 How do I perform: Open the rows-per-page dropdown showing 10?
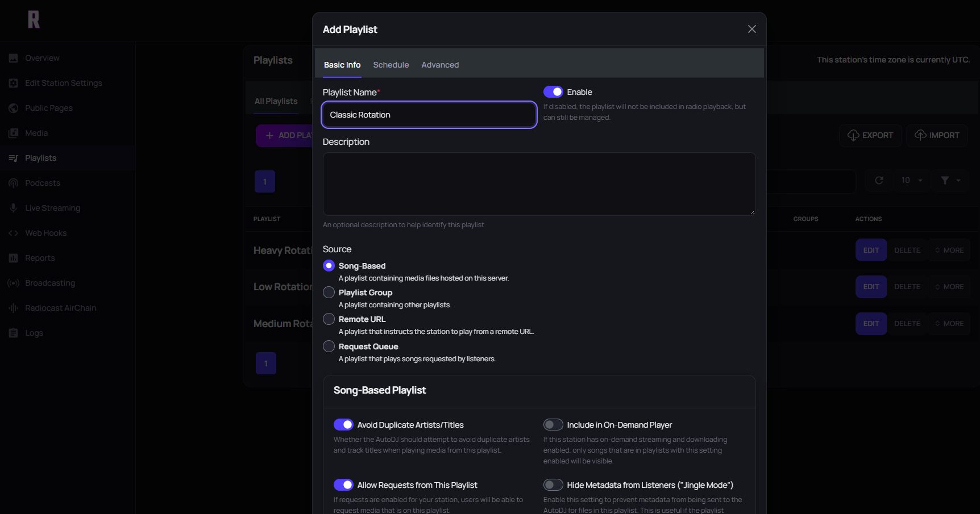(x=912, y=181)
